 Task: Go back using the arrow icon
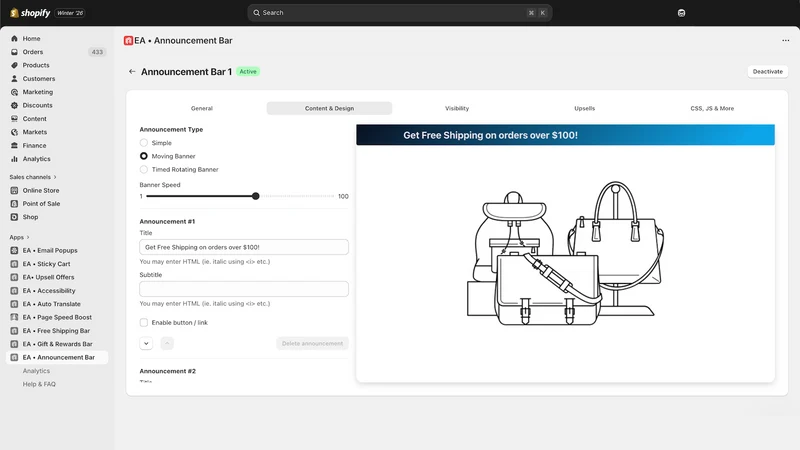coord(132,71)
